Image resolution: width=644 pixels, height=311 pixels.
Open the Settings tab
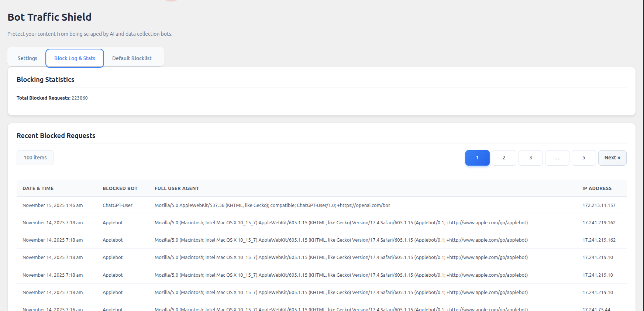(27, 58)
